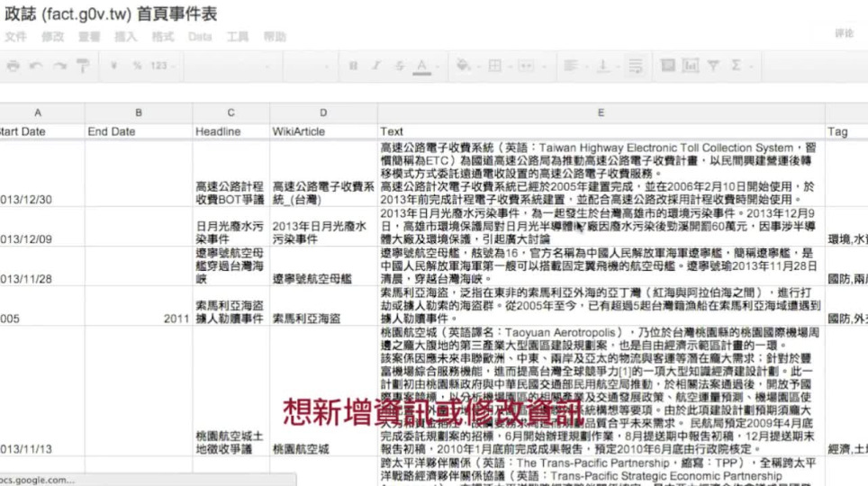
Task: Format cells as percent
Action: tap(137, 66)
